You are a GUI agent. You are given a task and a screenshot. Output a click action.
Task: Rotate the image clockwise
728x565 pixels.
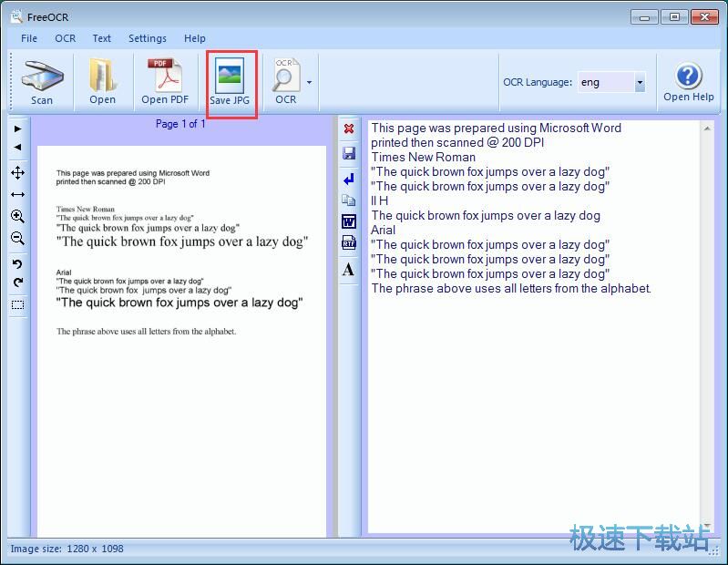17,282
